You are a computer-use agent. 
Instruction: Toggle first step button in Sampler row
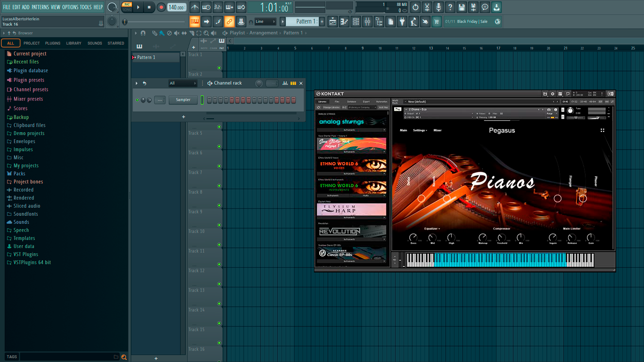[x=209, y=100]
